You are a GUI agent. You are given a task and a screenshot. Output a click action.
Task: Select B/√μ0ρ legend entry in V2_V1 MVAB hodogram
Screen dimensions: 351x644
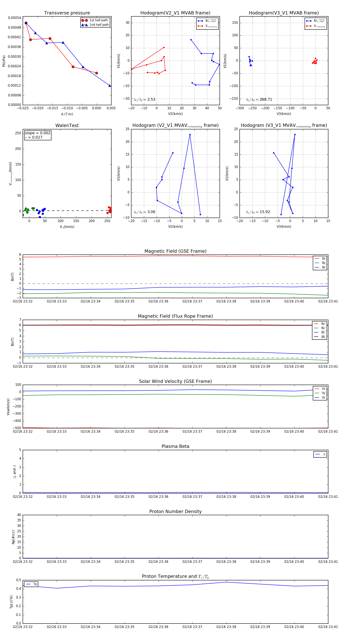pyautogui.click(x=207, y=21)
